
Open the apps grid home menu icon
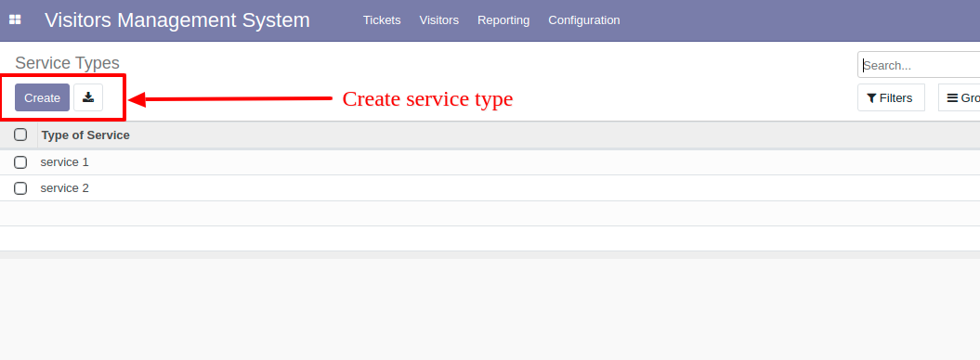(15, 20)
